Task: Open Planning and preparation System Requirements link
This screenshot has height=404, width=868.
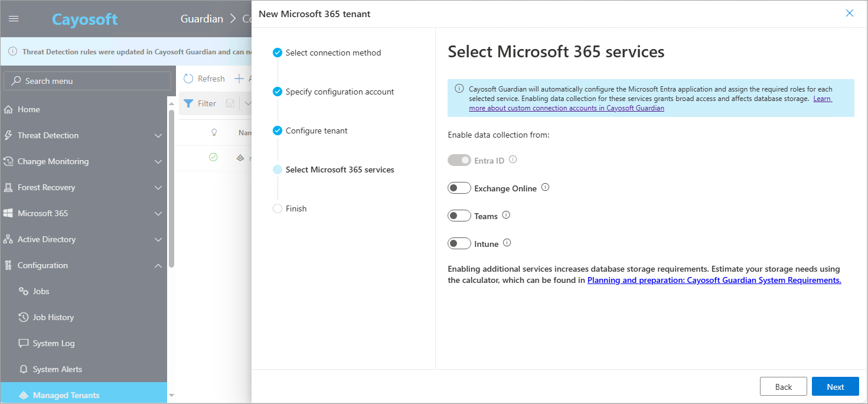Action: (714, 280)
